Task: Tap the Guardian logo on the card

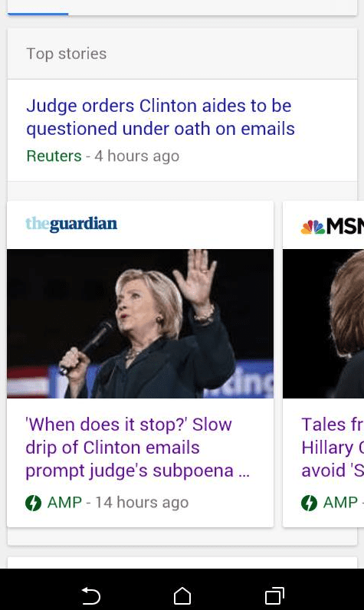Action: click(71, 224)
